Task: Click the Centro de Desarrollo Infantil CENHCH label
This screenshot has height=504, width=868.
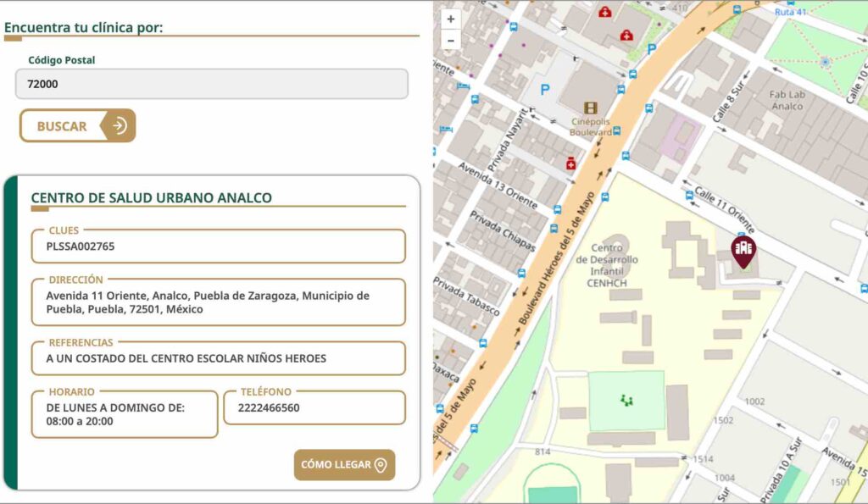Action: pyautogui.click(x=607, y=266)
